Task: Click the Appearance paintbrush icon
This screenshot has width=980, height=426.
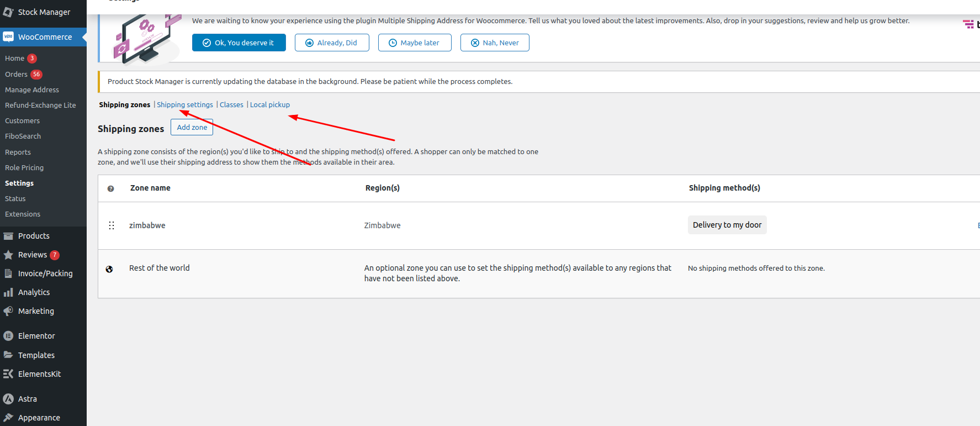Action: pos(8,418)
